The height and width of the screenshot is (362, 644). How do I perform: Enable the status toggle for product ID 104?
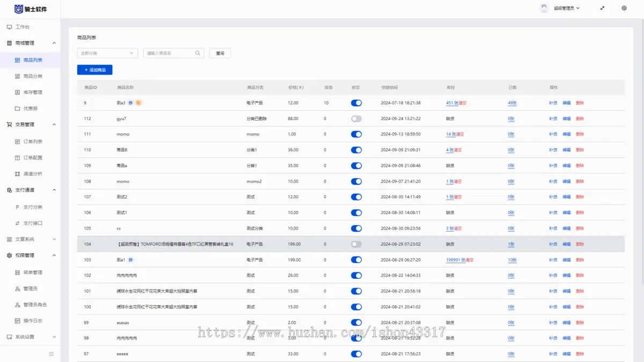(356, 244)
